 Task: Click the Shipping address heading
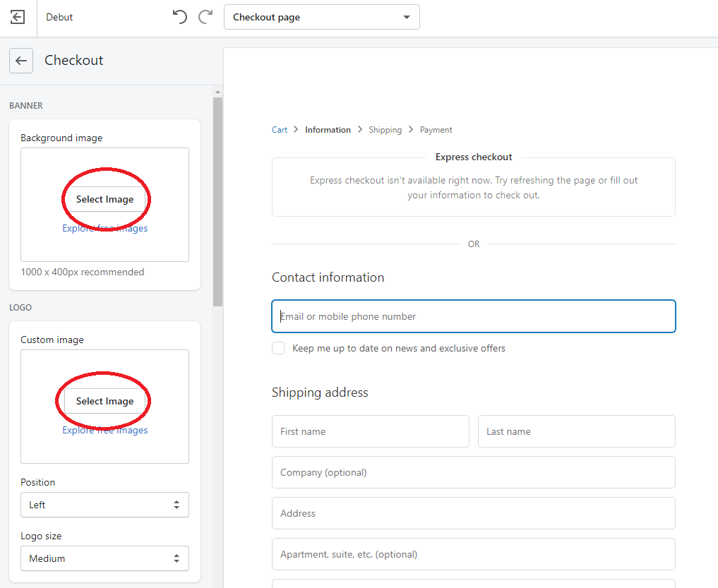(320, 392)
